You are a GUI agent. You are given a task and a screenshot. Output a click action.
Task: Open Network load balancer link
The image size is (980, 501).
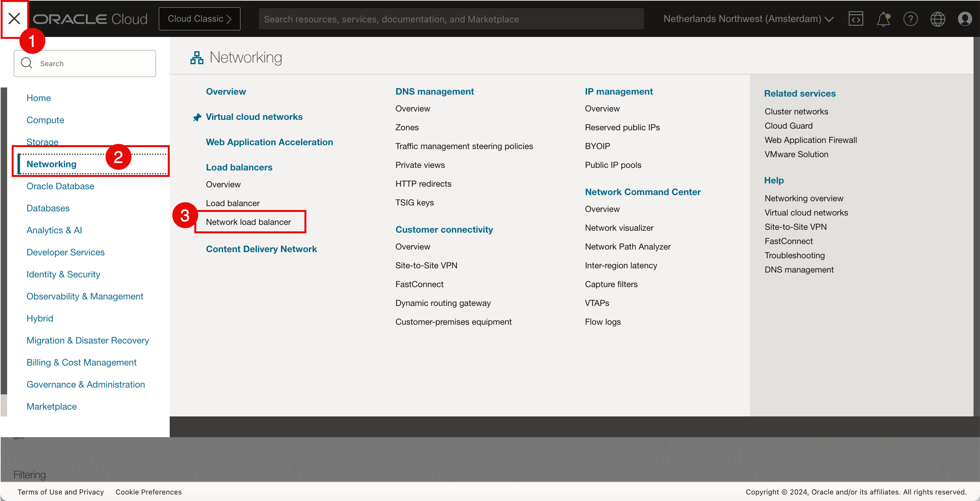[248, 222]
